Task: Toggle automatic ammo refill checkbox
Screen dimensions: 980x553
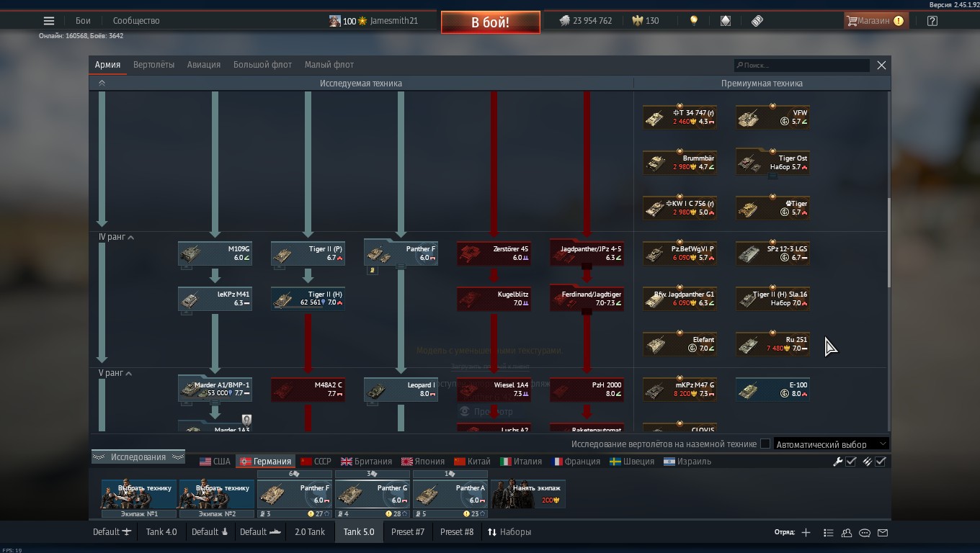Action: (x=880, y=462)
